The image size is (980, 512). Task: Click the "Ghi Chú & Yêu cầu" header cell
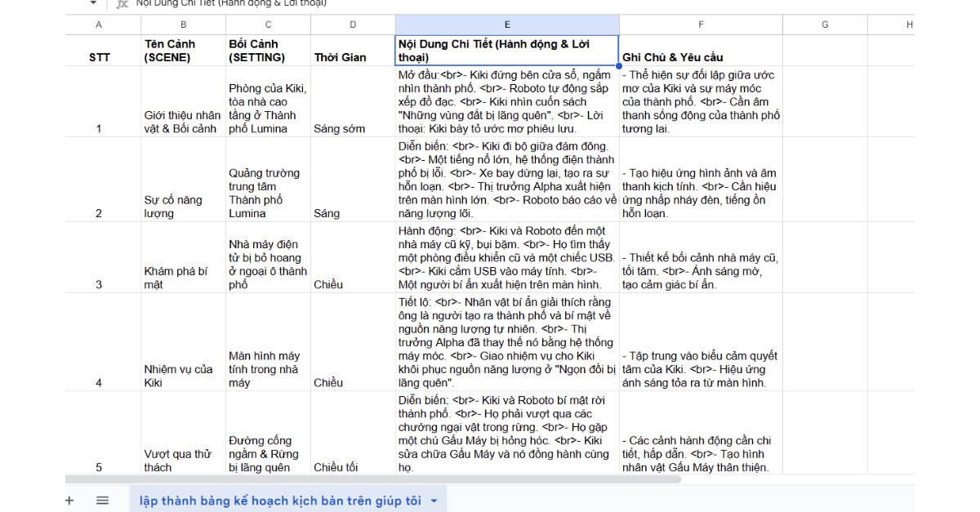pos(701,51)
